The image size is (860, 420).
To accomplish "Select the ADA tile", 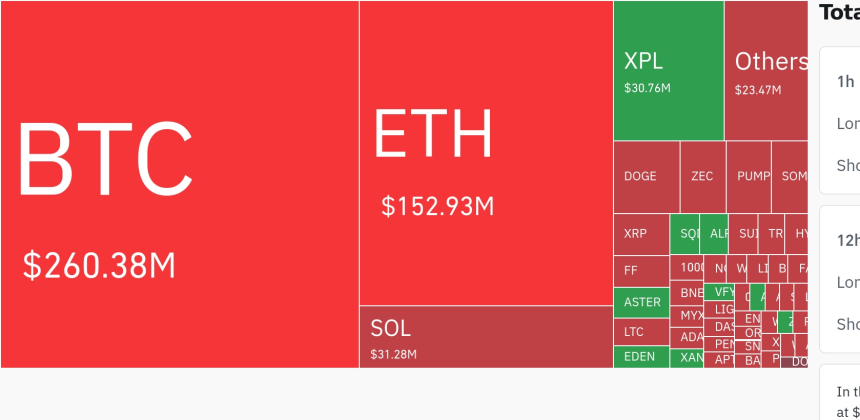I will pos(691,337).
